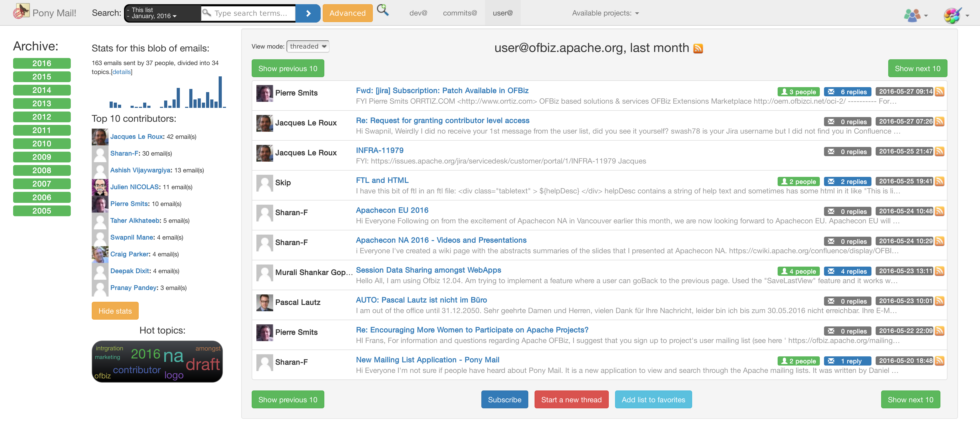
Task: Open the 2012 archive year
Action: pyautogui.click(x=41, y=117)
